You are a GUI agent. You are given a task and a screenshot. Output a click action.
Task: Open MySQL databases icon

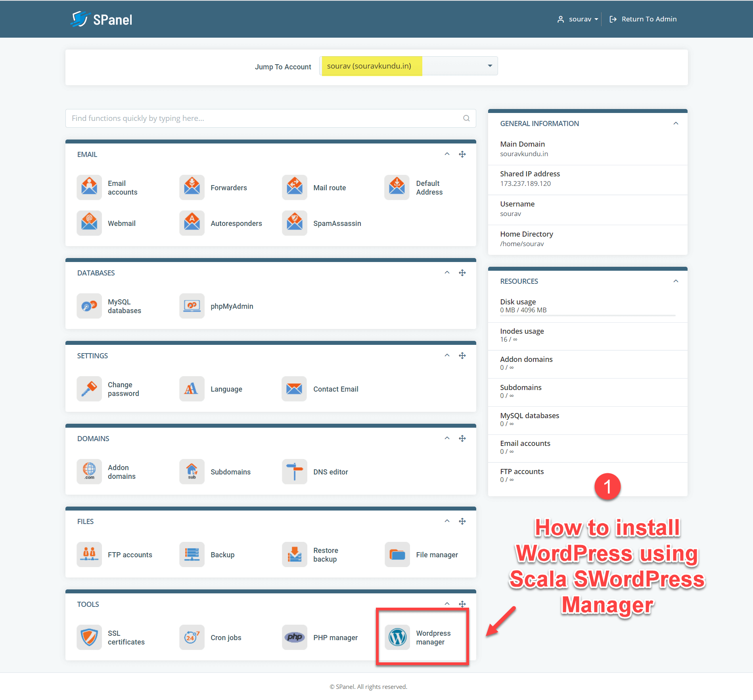[x=89, y=306]
